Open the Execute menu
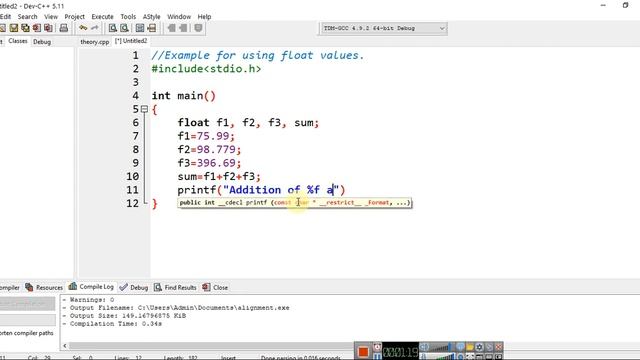 [x=102, y=17]
